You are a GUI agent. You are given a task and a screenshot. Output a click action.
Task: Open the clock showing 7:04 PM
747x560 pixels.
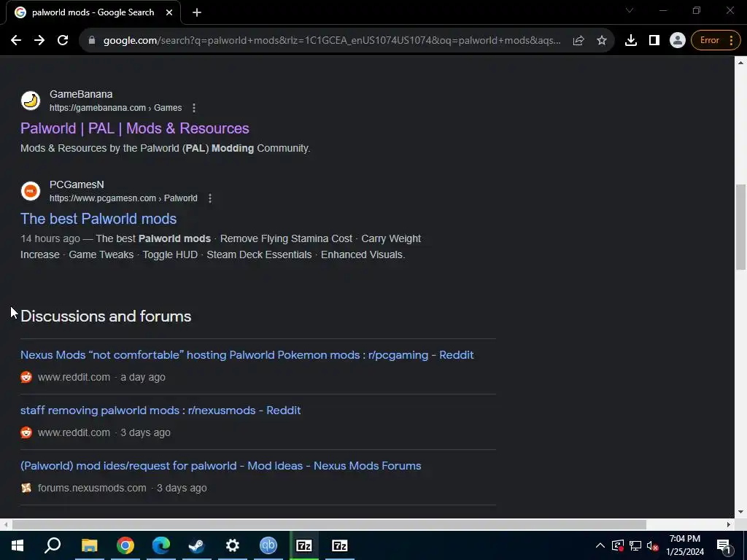(684, 545)
